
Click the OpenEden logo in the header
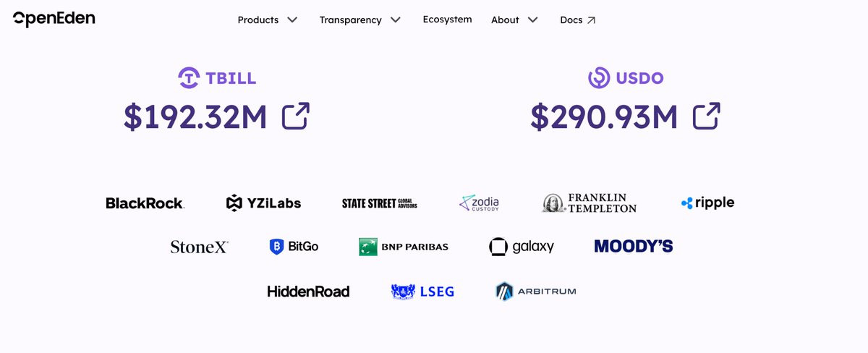click(54, 19)
